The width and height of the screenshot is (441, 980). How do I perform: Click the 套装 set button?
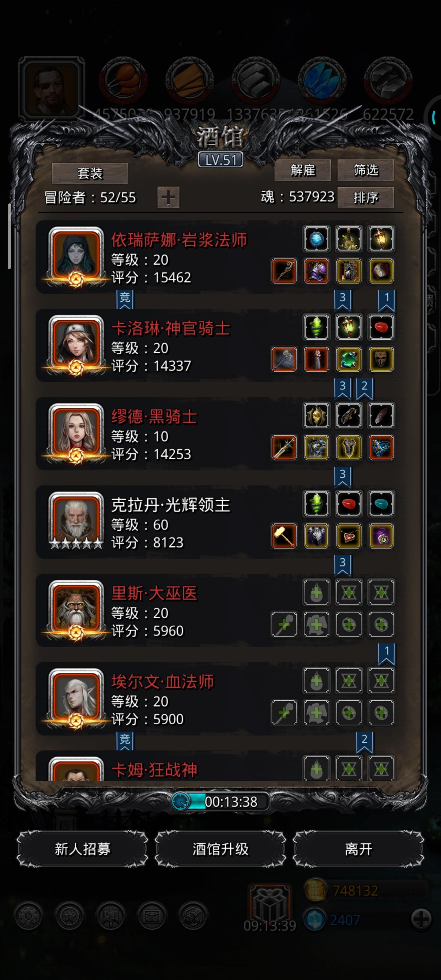(90, 173)
